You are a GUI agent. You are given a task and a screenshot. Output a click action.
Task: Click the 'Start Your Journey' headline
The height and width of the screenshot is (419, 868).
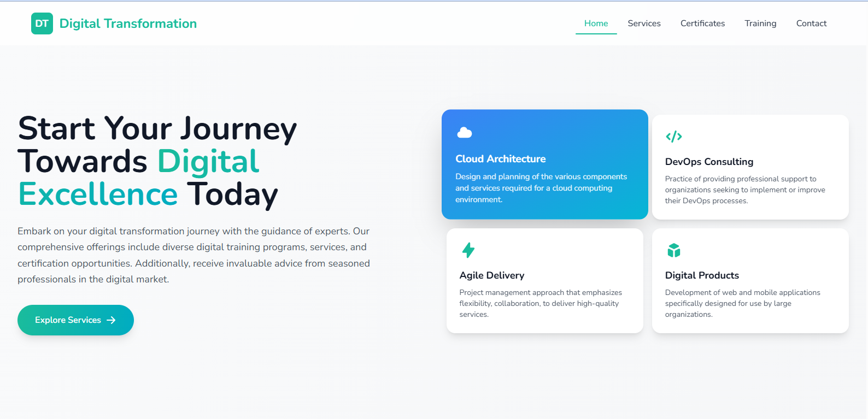coord(157,161)
